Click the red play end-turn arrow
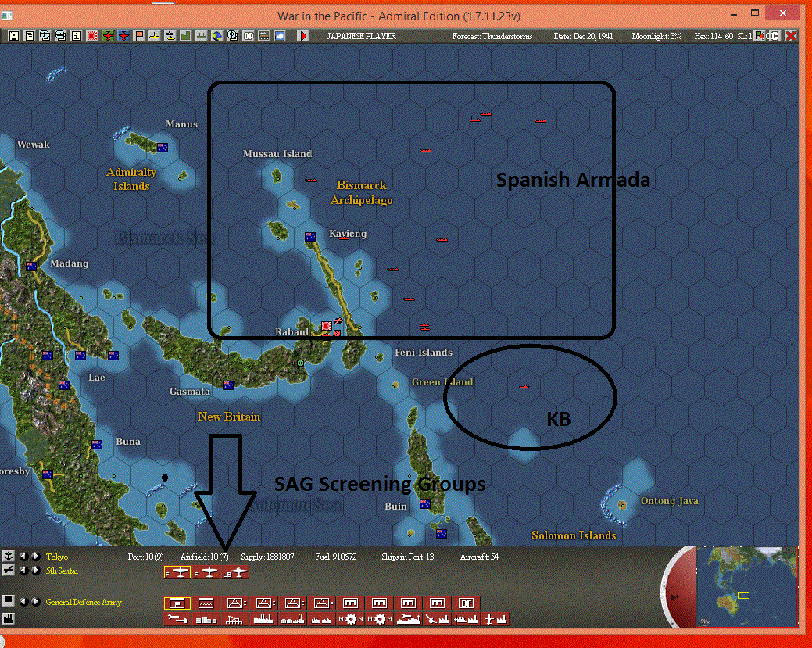 click(x=303, y=36)
